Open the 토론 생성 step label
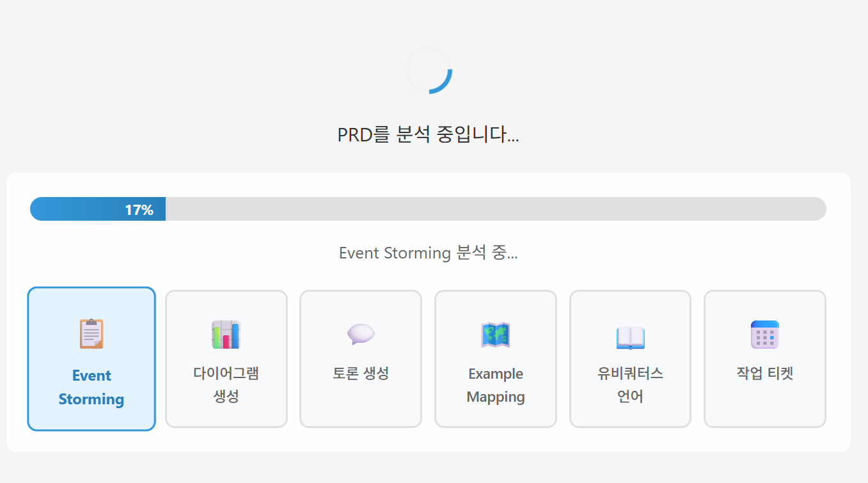 pos(361,373)
